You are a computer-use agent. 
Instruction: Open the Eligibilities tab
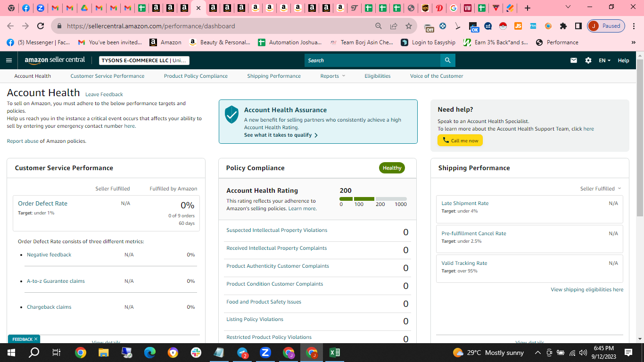pos(378,76)
